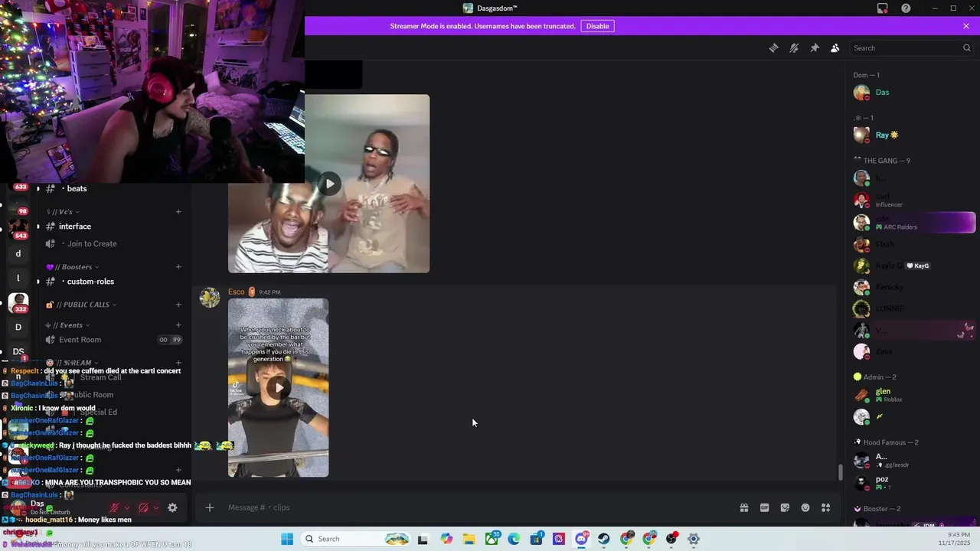Play the upper video with two men
The width and height of the screenshot is (980, 551).
pos(329,184)
